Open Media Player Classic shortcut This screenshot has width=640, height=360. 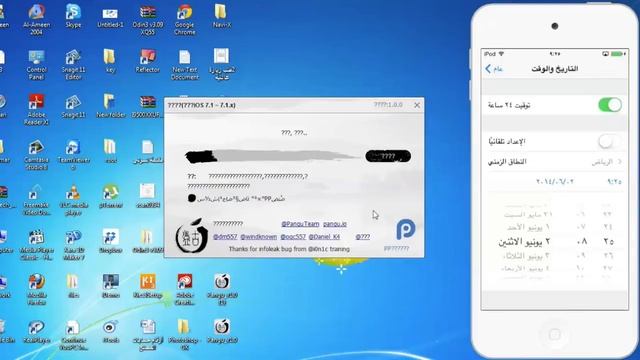[36, 245]
